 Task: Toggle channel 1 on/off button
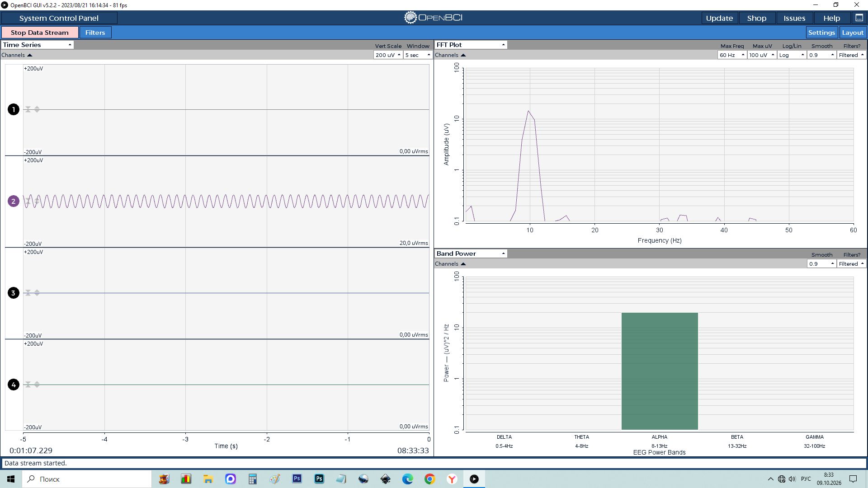tap(14, 109)
